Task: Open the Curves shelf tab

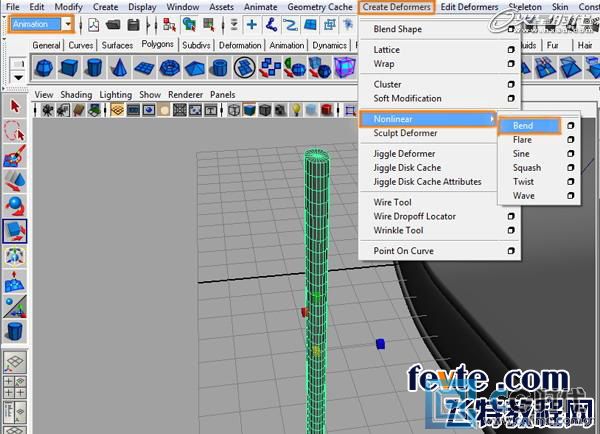Action: 80,45
